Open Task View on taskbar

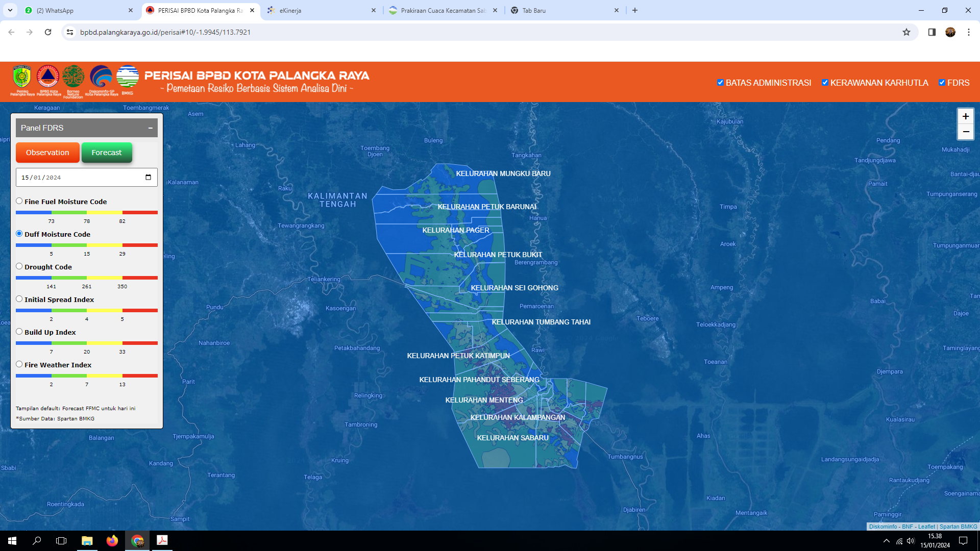61,541
